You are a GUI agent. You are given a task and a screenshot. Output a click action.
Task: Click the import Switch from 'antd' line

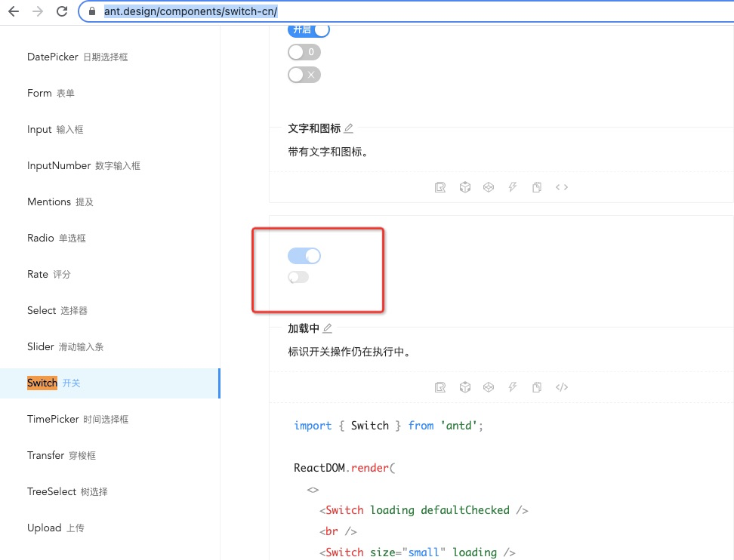[388, 426]
